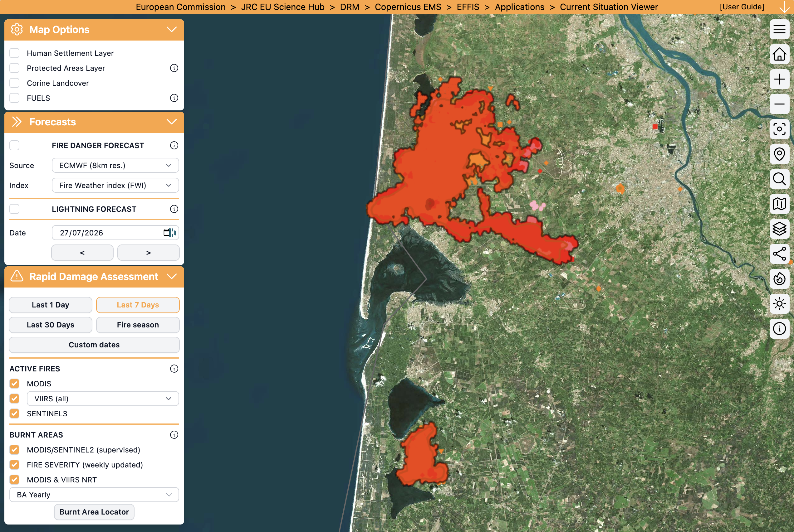Image resolution: width=794 pixels, height=532 pixels.
Task: Enable the Human Settlement Layer checkbox
Action: tap(14, 53)
